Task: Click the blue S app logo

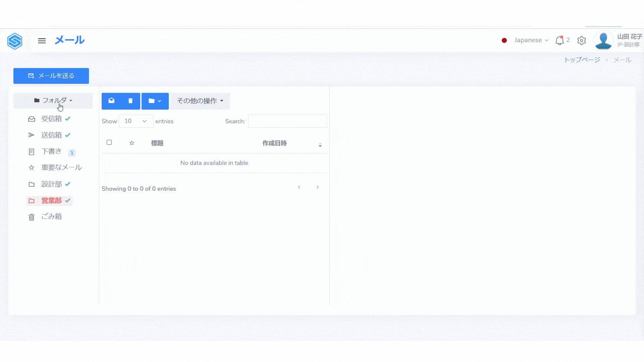Action: [15, 41]
